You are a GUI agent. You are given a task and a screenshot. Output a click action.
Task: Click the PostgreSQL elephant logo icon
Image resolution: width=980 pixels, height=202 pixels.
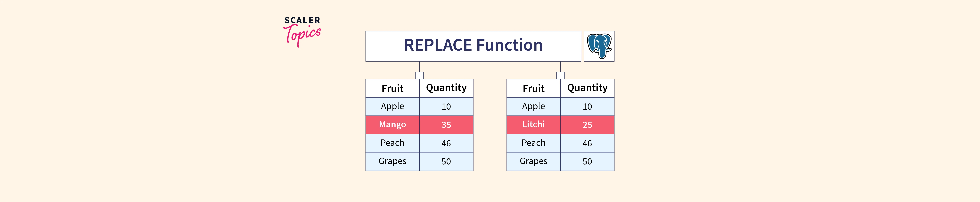pos(599,46)
